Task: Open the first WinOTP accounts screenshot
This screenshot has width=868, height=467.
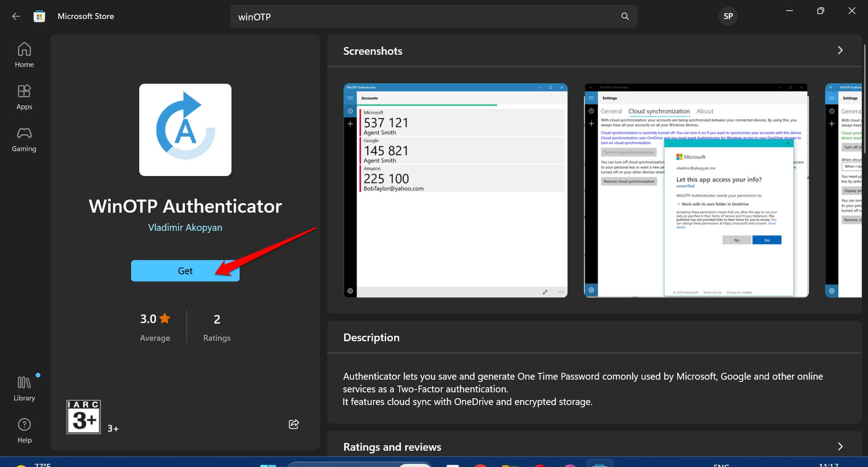Action: [455, 189]
